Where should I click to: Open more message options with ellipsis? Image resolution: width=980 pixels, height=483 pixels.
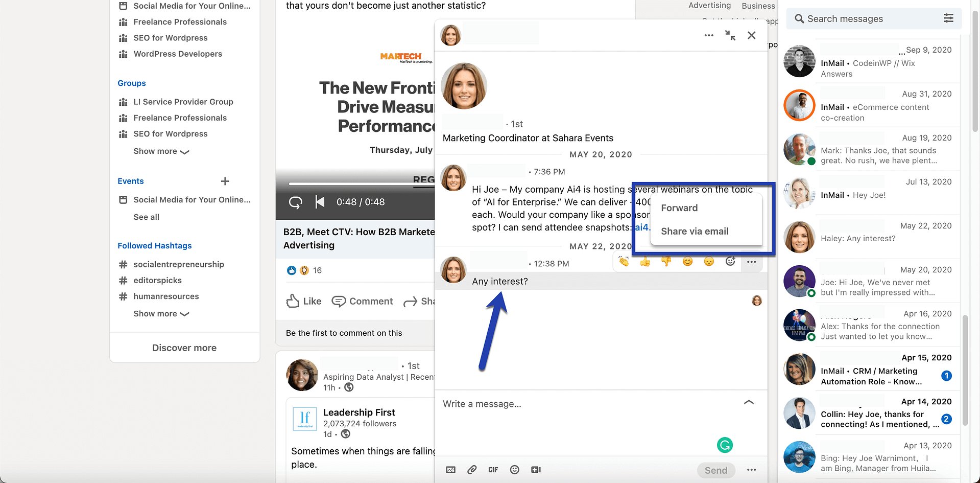tap(751, 261)
